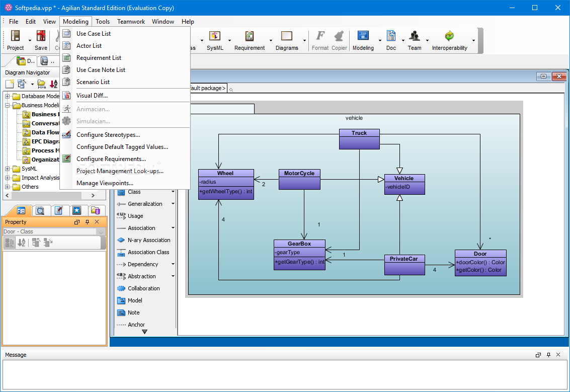Select the Usage tool in palette
This screenshot has height=392, width=570.
[x=135, y=216]
